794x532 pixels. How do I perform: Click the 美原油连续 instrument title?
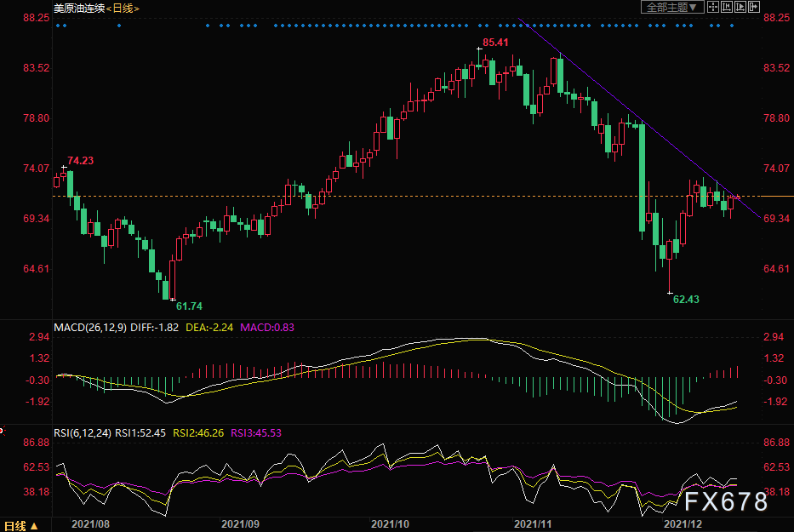(81, 8)
